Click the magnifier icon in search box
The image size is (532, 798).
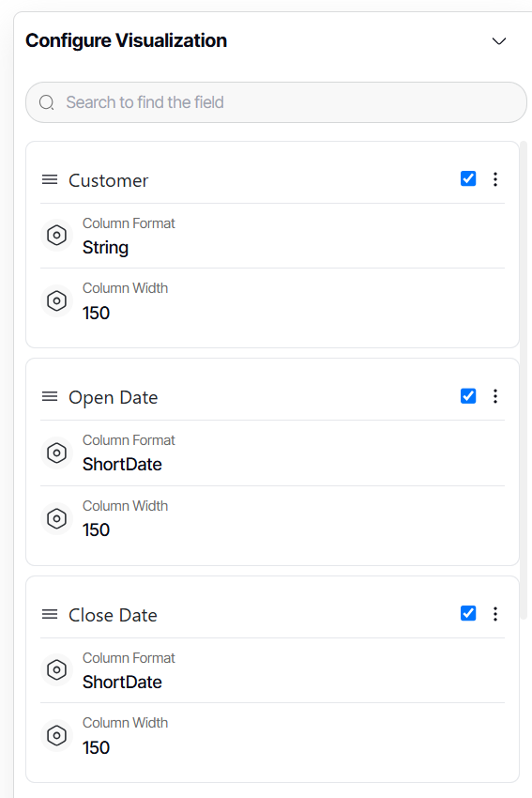47,103
